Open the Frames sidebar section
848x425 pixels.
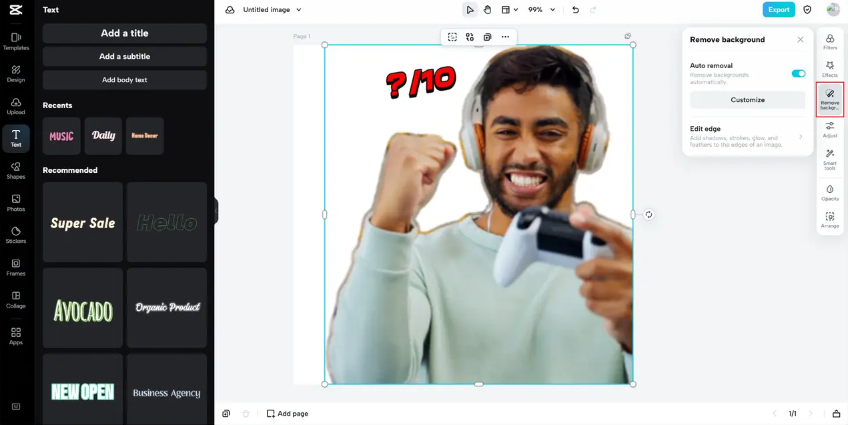point(16,267)
